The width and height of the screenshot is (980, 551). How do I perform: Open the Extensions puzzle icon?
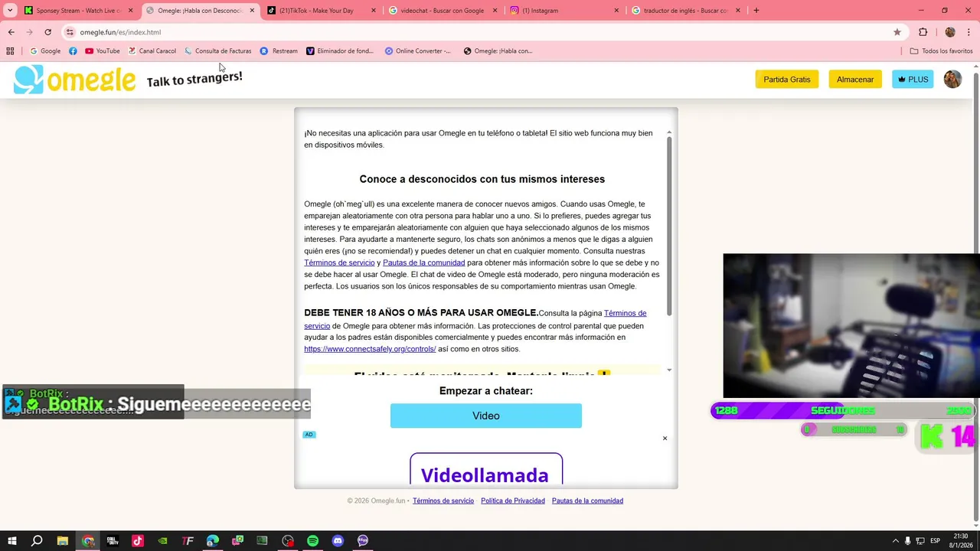click(923, 32)
